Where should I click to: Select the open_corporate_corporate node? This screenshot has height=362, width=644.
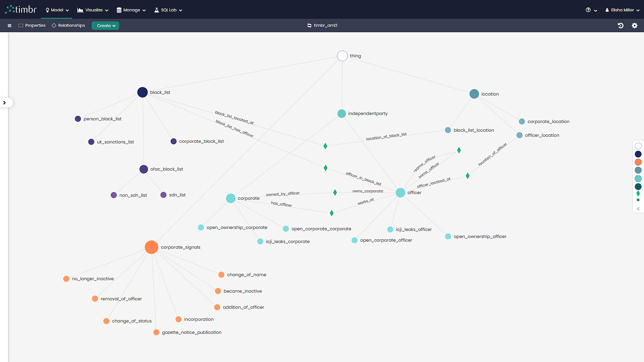[x=286, y=229]
